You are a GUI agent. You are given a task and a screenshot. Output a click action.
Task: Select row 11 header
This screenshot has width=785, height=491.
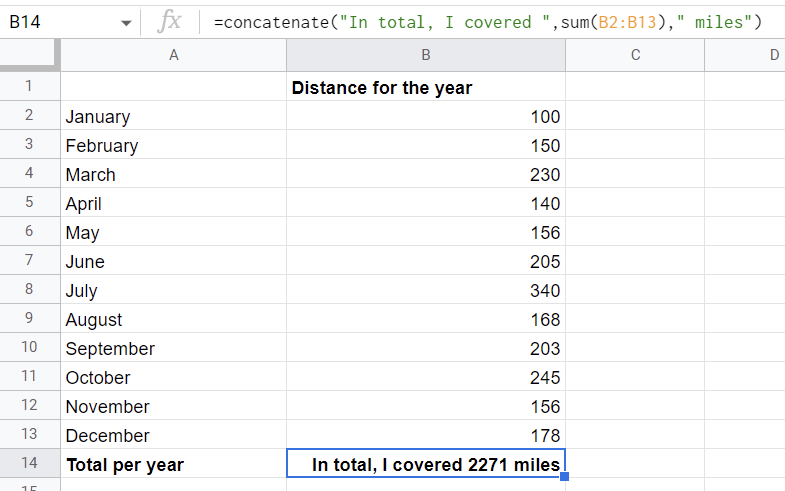(30, 376)
